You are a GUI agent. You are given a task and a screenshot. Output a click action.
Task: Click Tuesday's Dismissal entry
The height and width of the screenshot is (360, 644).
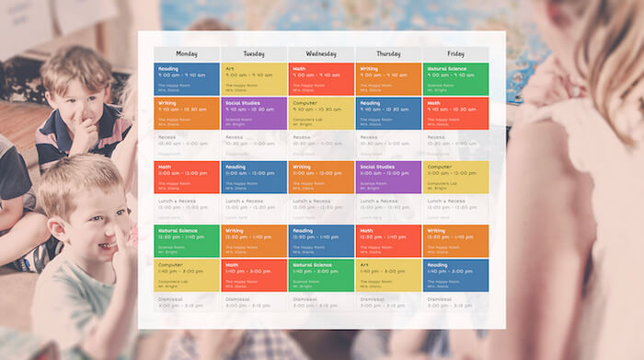pyautogui.click(x=254, y=303)
